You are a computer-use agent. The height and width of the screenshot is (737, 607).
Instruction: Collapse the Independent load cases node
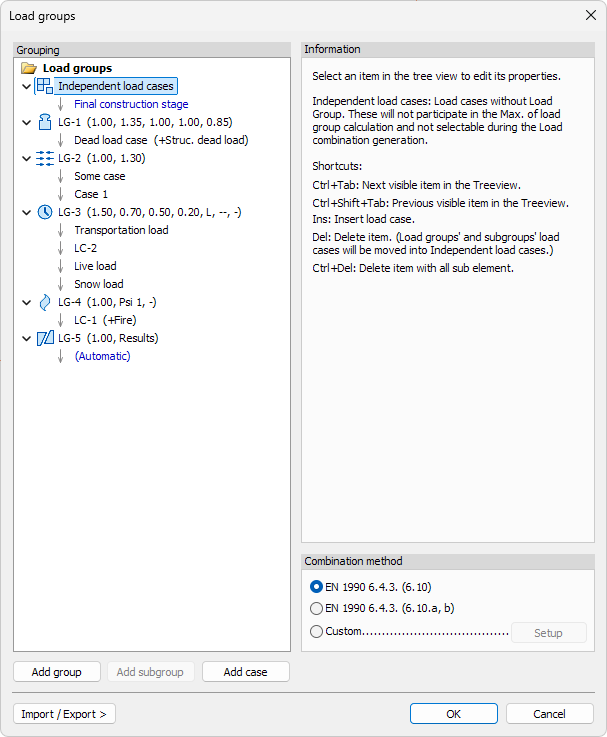(x=25, y=86)
